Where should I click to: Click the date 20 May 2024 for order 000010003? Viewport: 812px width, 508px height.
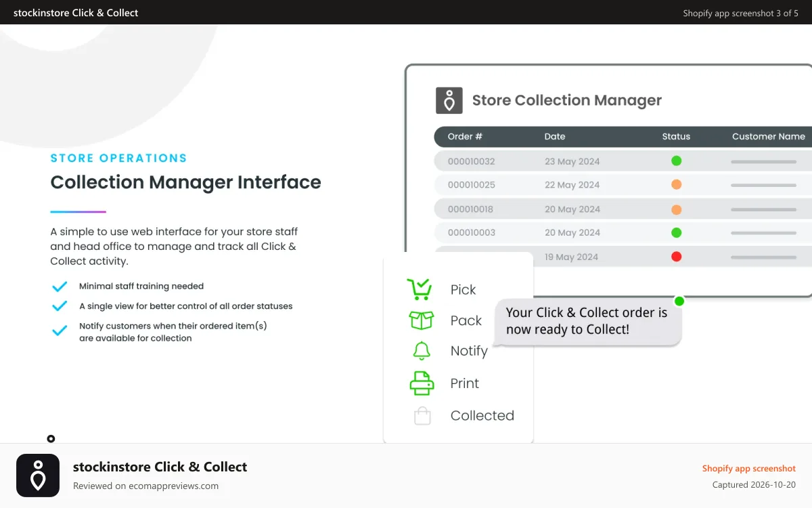572,232
